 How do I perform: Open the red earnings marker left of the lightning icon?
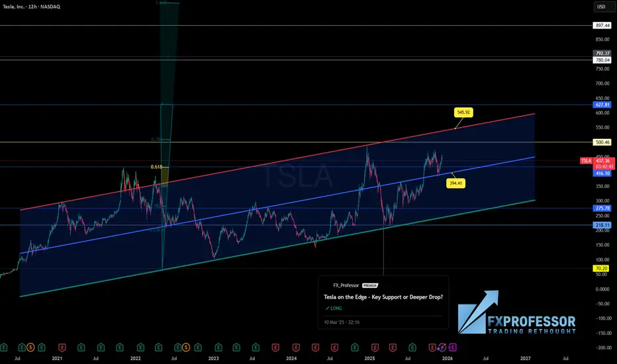(x=432, y=347)
